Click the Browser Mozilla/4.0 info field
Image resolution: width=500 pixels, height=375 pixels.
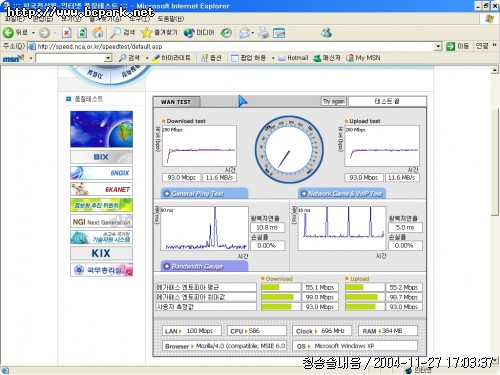tap(224, 346)
